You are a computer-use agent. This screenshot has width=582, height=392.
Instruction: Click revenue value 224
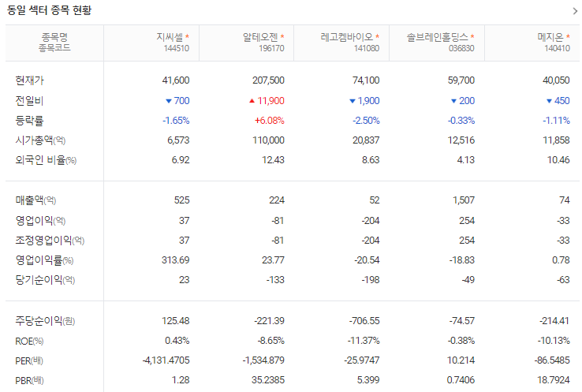coord(277,200)
